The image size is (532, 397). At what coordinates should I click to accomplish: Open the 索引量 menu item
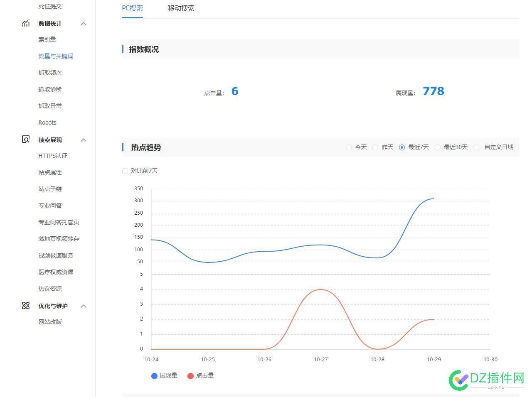pos(47,39)
